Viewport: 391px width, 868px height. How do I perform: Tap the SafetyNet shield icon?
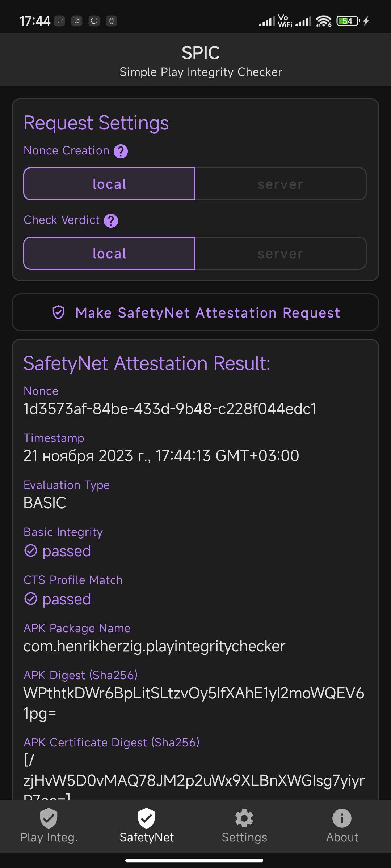click(x=147, y=818)
